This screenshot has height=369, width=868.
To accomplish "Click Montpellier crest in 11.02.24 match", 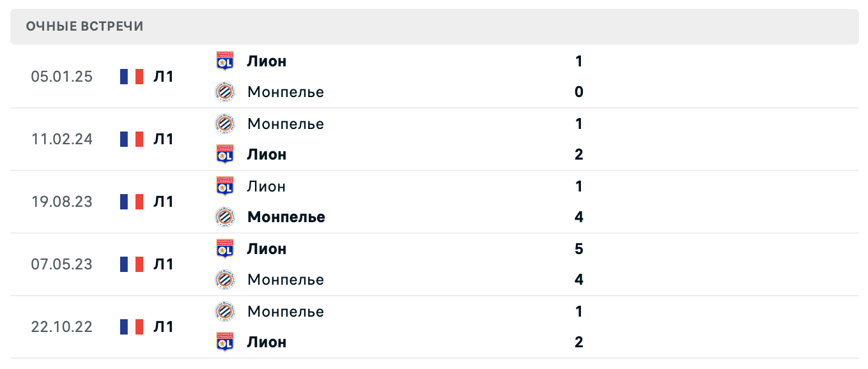I will tap(225, 123).
